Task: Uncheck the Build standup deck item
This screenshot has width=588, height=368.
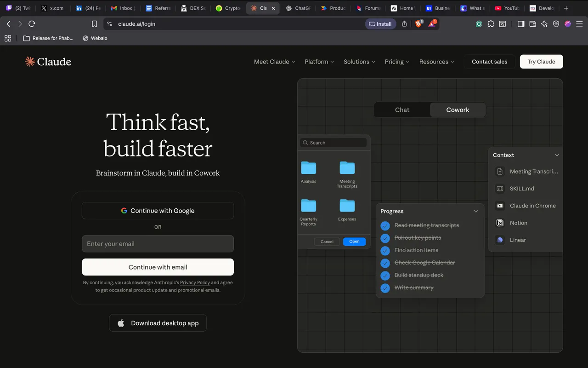Action: point(385,275)
